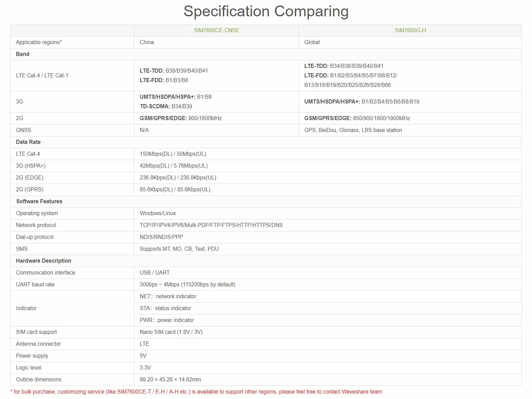Click the Hardware Description section header
The image size is (532, 399).
[x=44, y=261]
